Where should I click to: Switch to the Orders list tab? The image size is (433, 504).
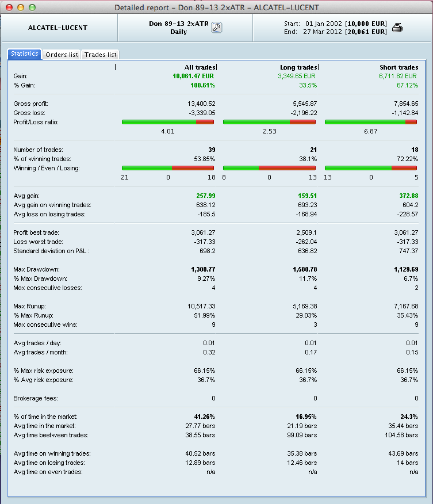point(62,55)
